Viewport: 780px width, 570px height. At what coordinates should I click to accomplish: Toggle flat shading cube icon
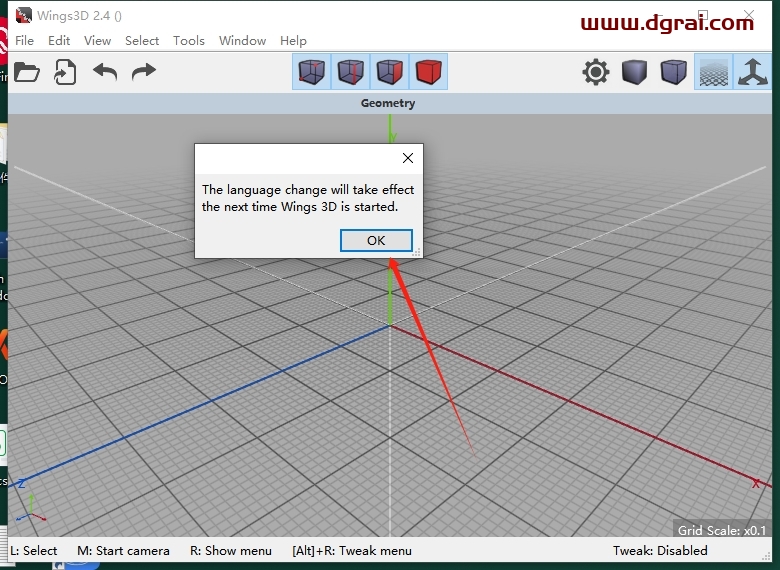[x=635, y=72]
